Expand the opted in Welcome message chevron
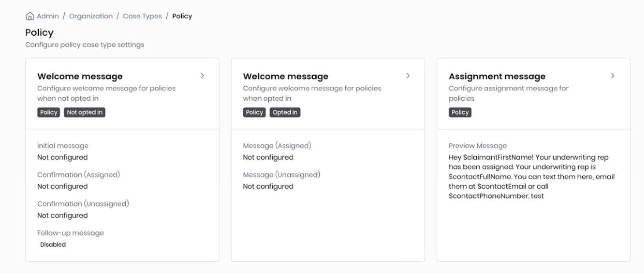 408,76
